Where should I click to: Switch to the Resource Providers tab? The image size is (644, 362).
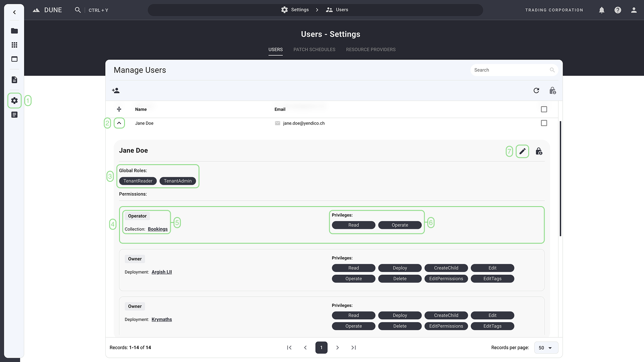tap(371, 49)
